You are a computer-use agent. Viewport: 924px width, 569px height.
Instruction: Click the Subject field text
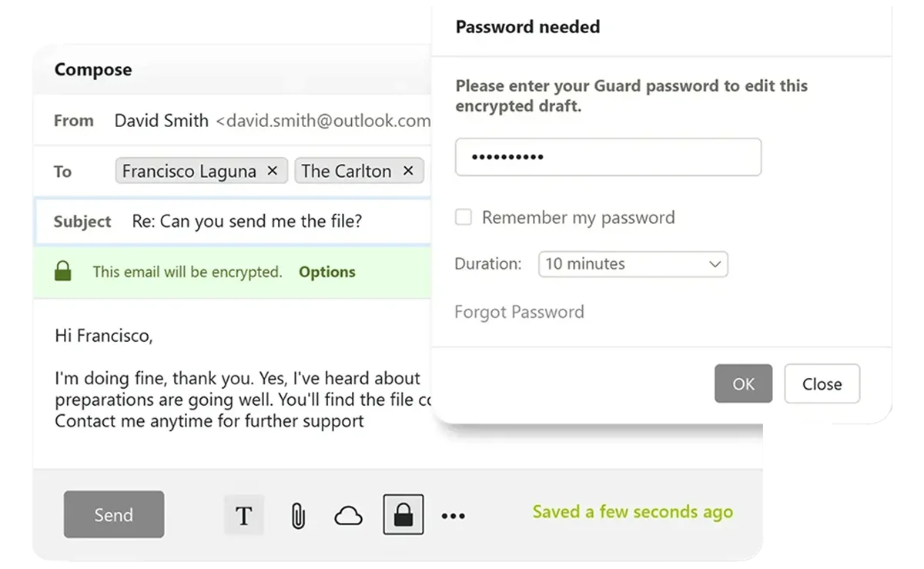247,222
